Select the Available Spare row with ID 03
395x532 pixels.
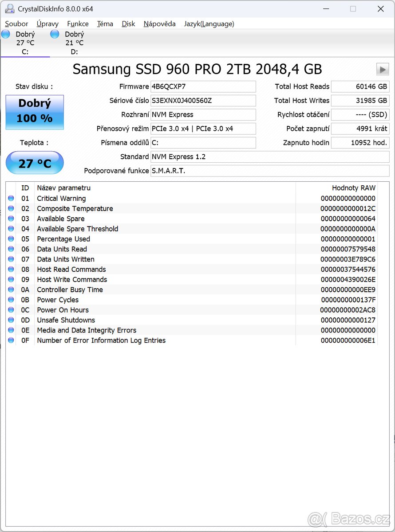click(192, 219)
